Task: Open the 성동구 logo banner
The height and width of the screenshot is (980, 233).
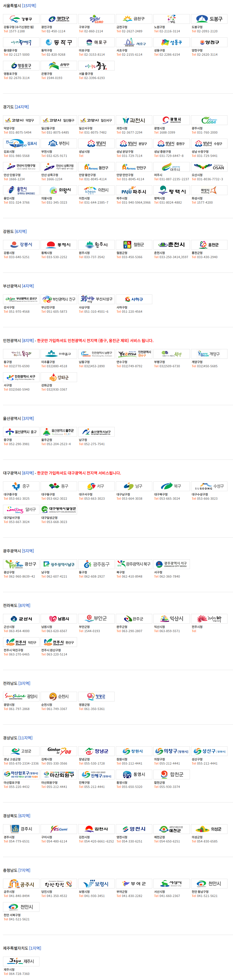Action: [x=172, y=42]
